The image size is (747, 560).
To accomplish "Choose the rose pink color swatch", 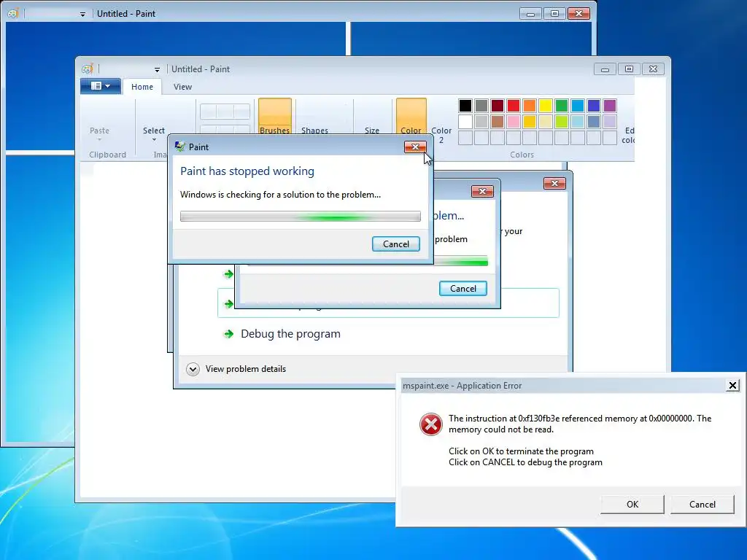I will pos(514,122).
